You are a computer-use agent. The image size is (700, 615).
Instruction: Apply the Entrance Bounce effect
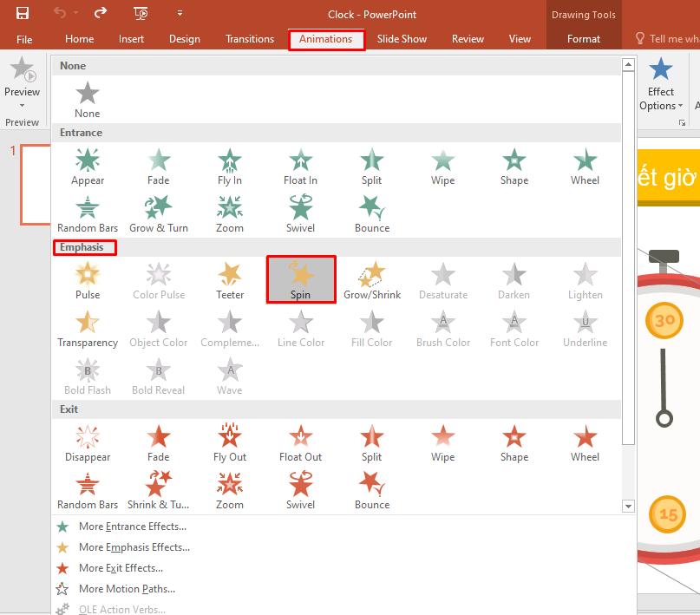[x=372, y=214]
